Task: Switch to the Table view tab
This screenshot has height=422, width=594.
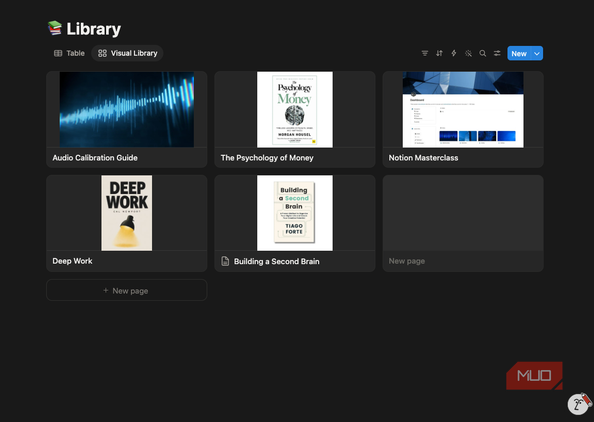Action: (69, 53)
